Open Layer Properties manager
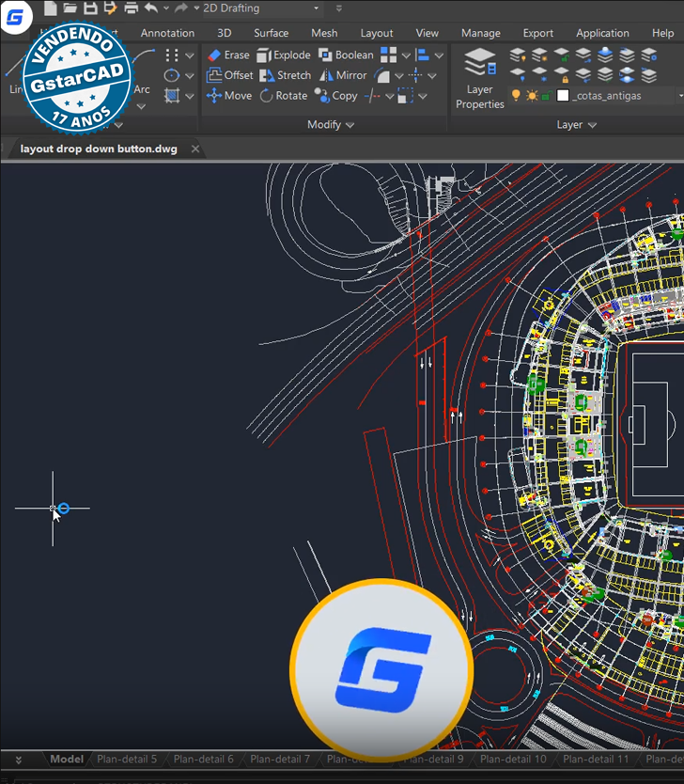 [480, 79]
